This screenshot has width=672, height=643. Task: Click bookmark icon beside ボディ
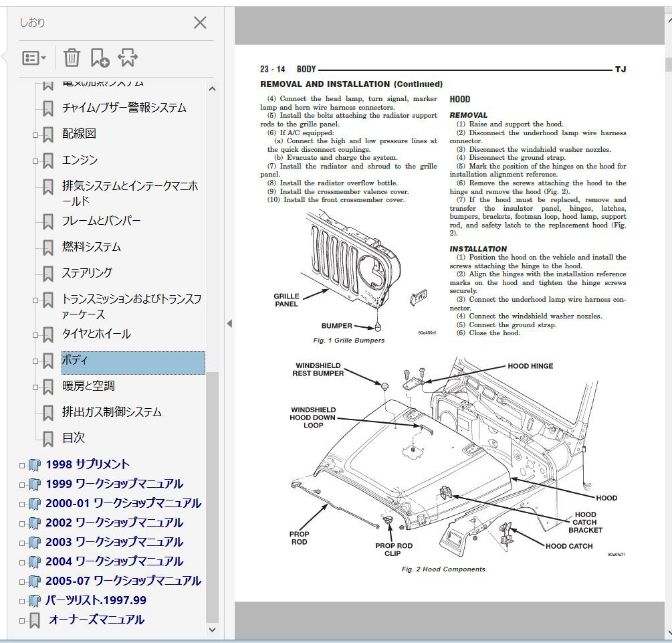point(48,361)
